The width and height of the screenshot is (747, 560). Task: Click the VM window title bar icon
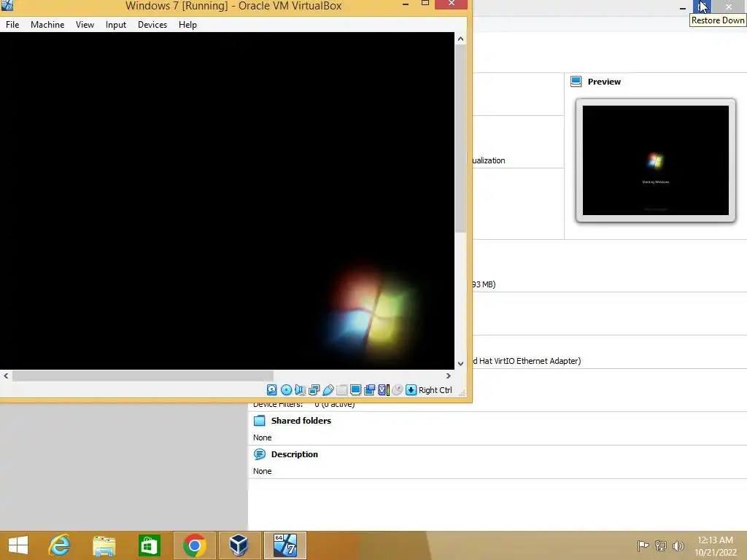click(x=7, y=5)
